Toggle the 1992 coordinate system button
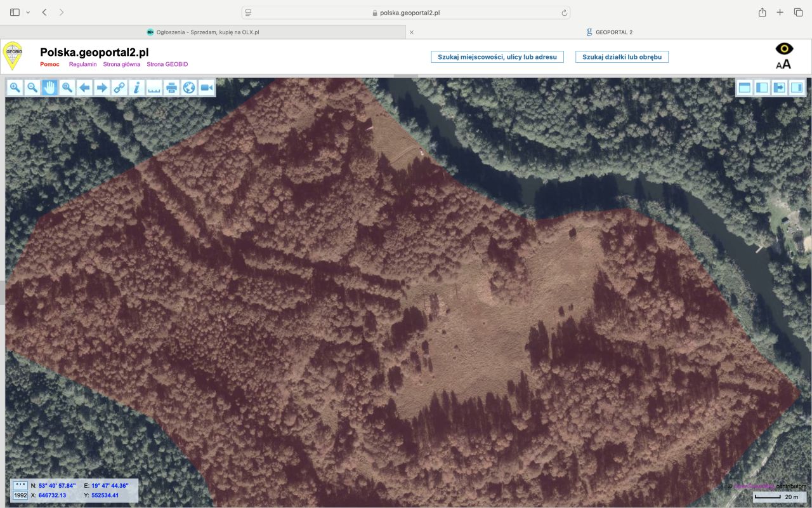Image resolution: width=812 pixels, height=508 pixels. click(x=20, y=495)
